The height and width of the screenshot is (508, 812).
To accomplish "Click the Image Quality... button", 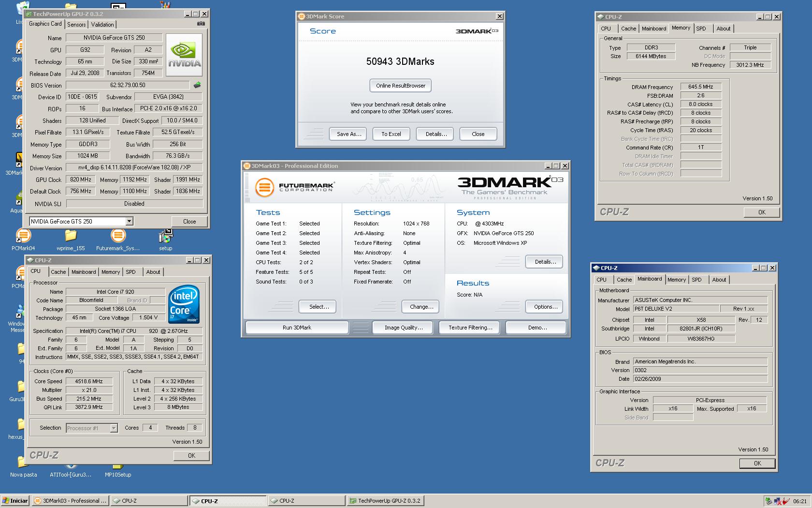I will [404, 328].
